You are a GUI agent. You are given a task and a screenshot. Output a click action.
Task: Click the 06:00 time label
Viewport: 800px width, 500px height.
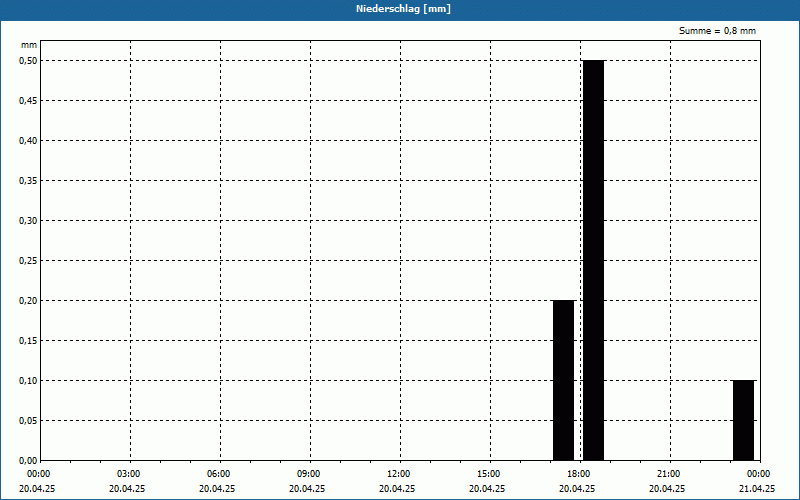click(218, 474)
